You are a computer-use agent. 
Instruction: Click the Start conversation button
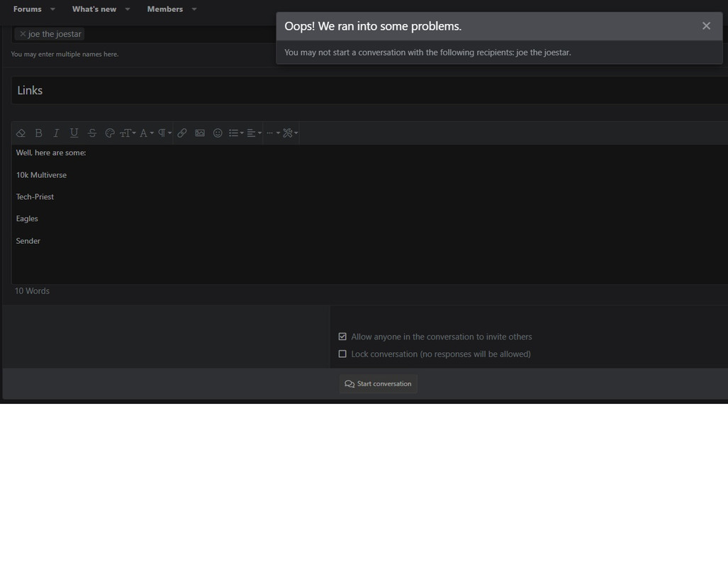378,384
